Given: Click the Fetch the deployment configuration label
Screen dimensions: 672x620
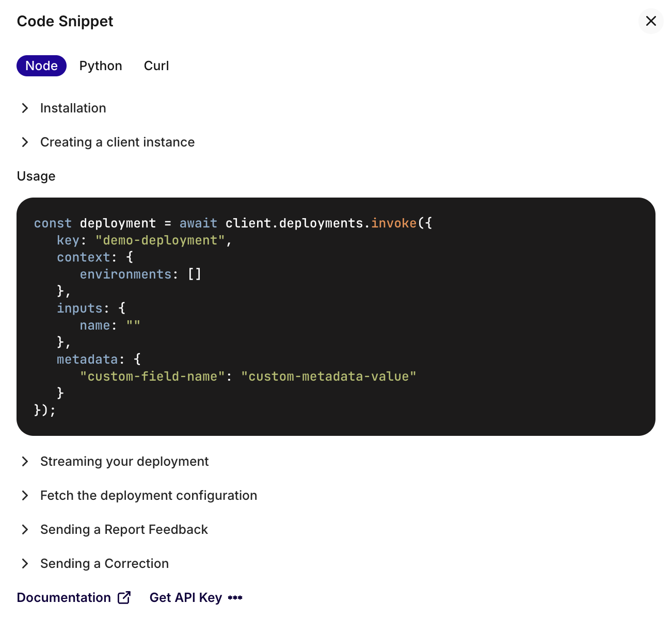Looking at the screenshot, I should (149, 495).
